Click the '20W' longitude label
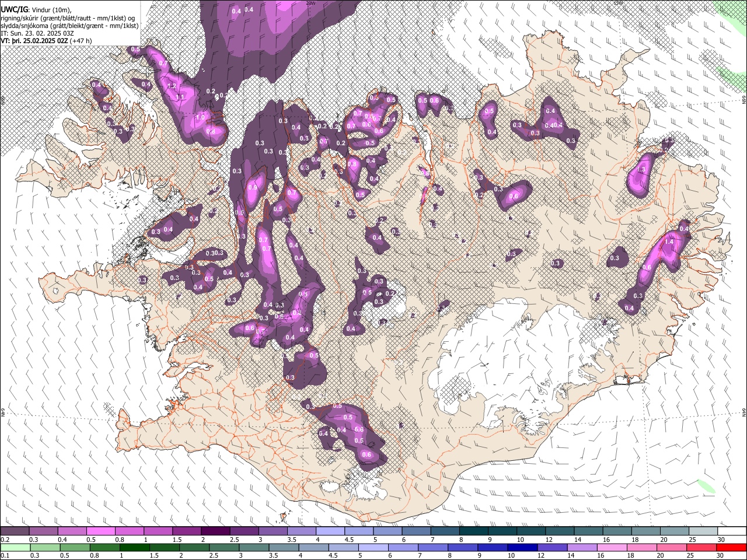This screenshot has width=747, height=560. (310, 3)
